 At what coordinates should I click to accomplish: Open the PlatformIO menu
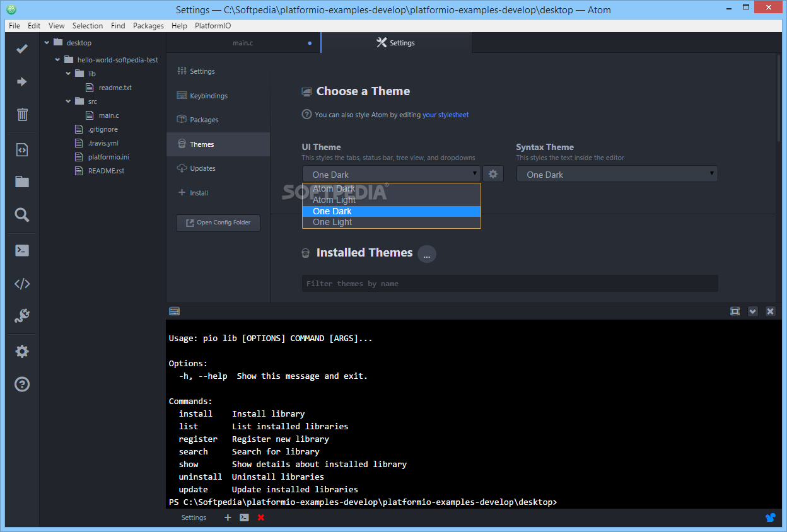coord(213,26)
